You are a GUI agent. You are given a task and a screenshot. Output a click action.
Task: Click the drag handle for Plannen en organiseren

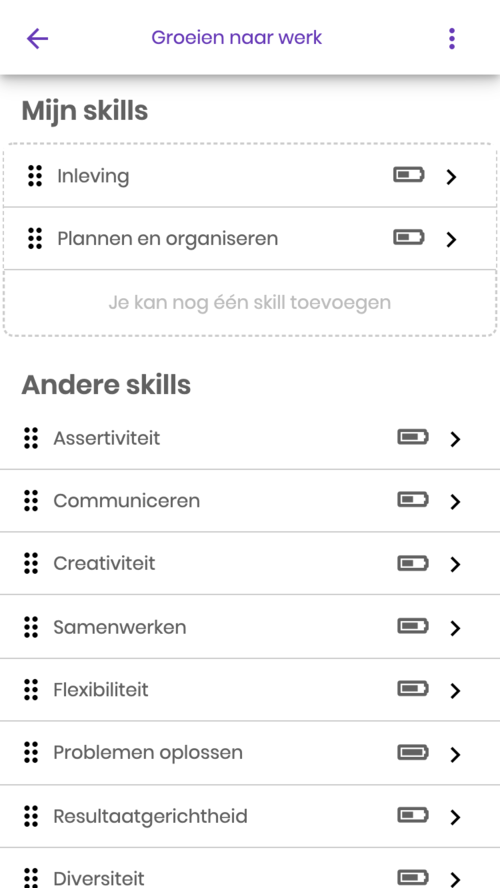point(35,238)
